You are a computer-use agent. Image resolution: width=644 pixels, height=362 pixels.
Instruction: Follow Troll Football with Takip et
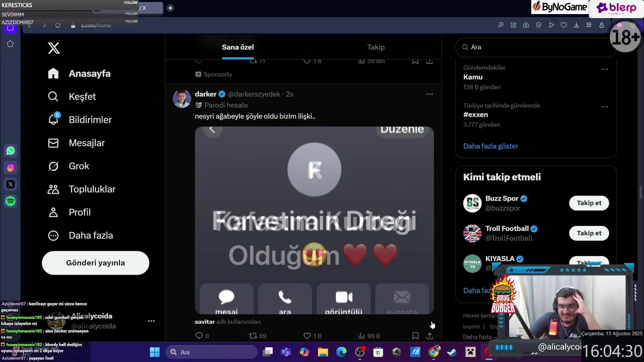click(x=589, y=233)
